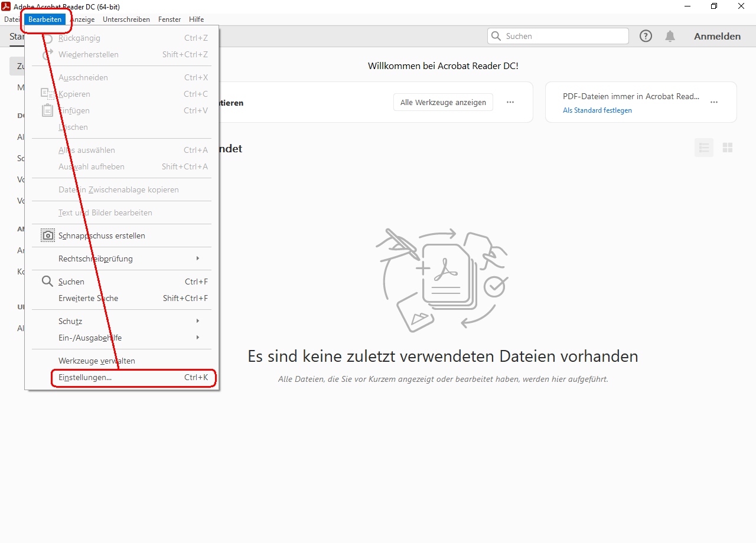Open the three dots menu in PDF-Dateien card

point(714,102)
